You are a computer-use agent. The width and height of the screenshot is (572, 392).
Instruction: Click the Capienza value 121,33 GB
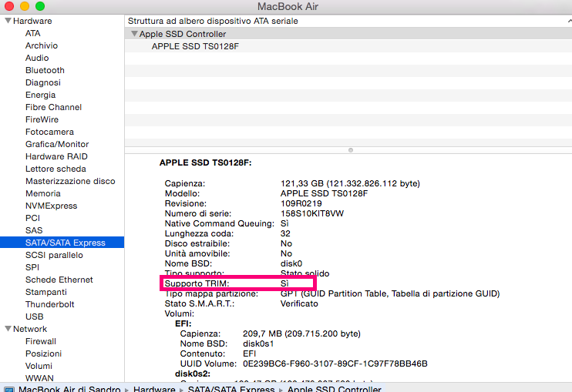tap(350, 183)
